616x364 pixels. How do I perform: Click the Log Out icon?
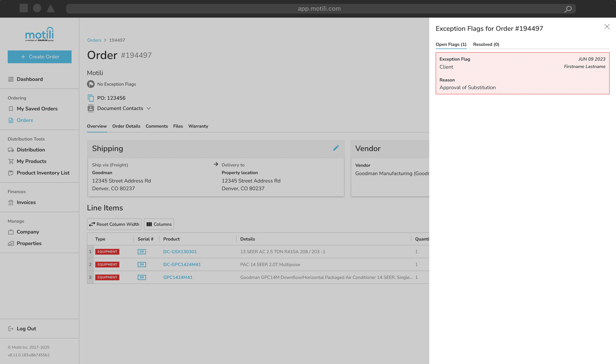pyautogui.click(x=11, y=328)
